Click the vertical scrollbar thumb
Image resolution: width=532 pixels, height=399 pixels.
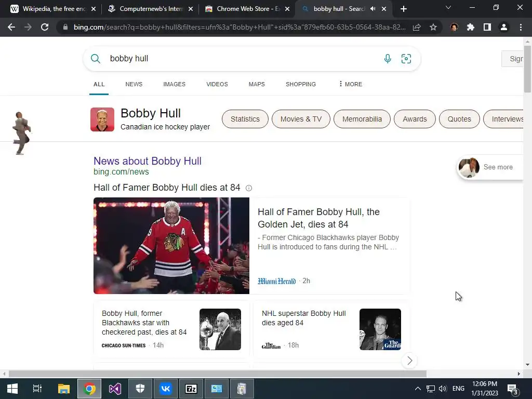[x=527, y=68]
